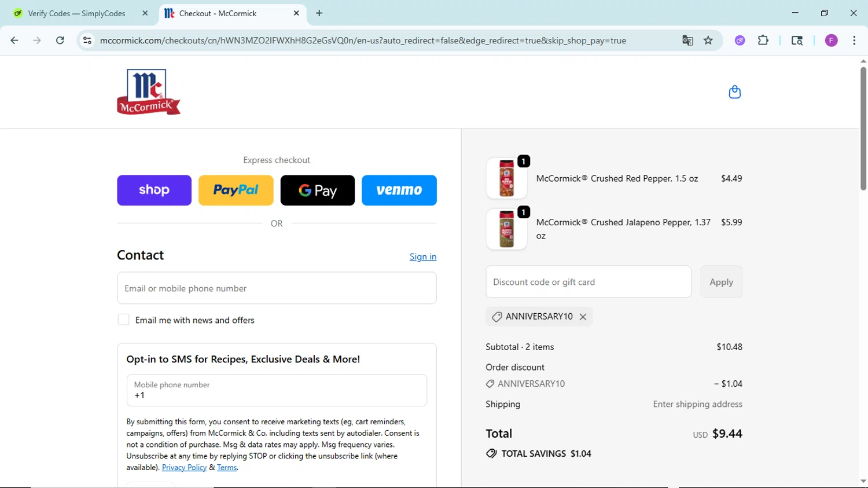Click the scrollbar down arrow

863,481
